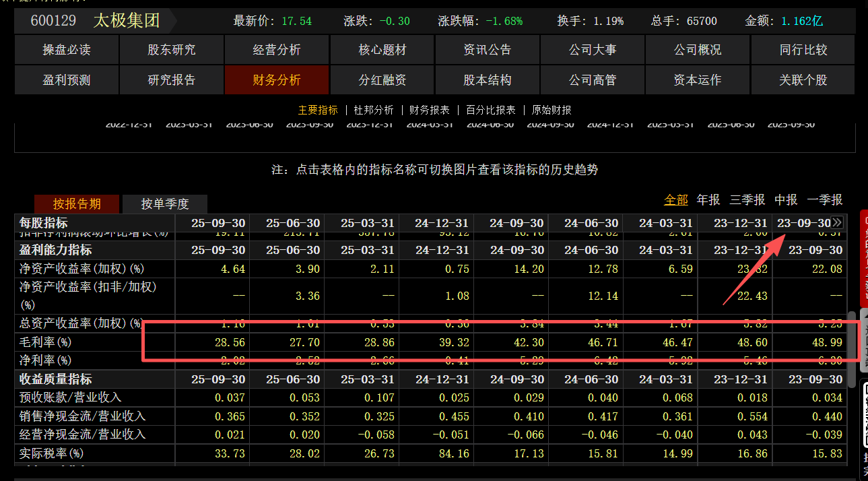This screenshot has width=868, height=481.
Task: Click the 收益质量指标 section header
Action: (x=55, y=379)
